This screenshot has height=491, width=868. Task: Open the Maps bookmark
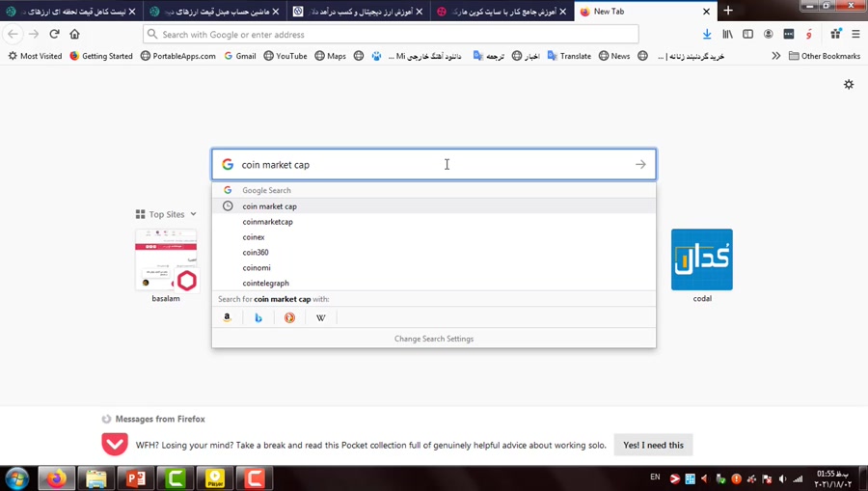point(331,56)
